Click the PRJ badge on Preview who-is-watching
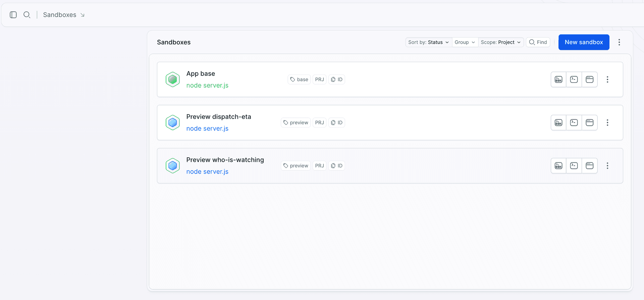Image resolution: width=644 pixels, height=300 pixels. click(x=319, y=166)
